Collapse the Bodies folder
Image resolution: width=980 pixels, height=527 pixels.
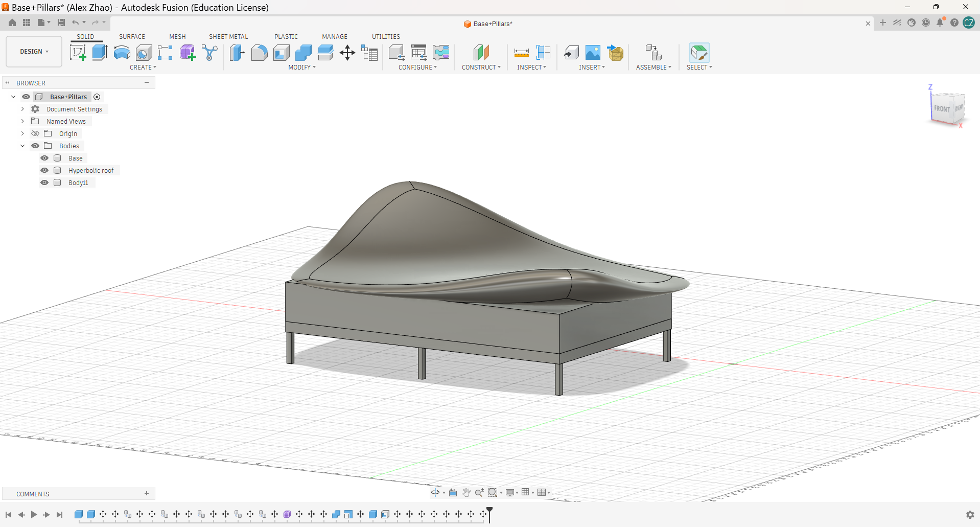click(x=22, y=146)
